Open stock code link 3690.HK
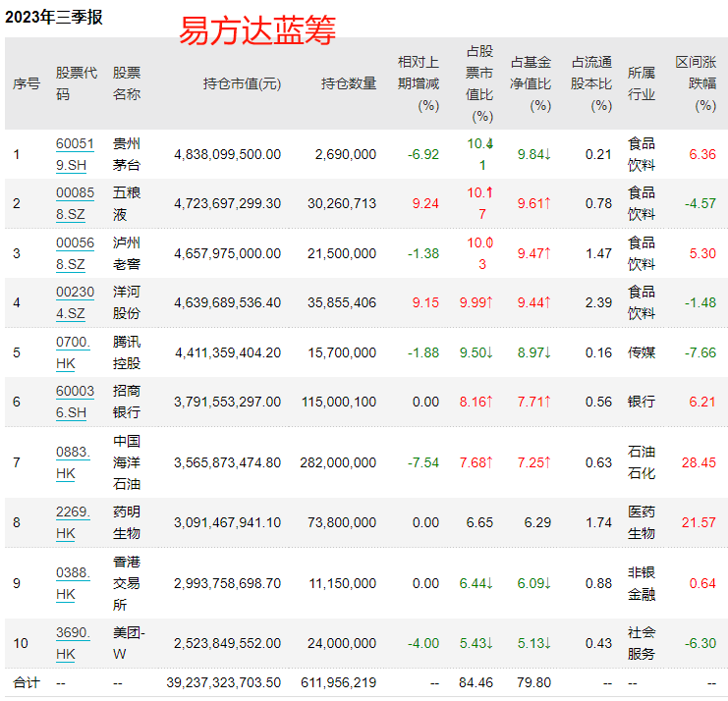 tap(73, 643)
